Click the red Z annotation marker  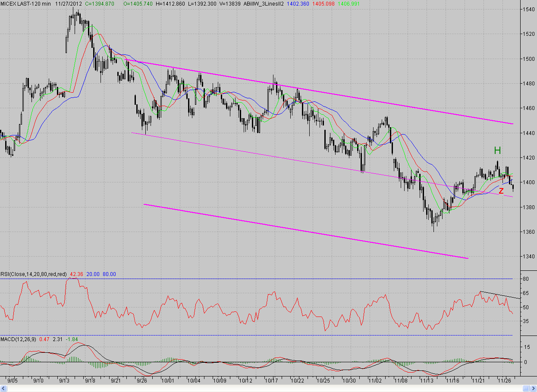tap(501, 190)
